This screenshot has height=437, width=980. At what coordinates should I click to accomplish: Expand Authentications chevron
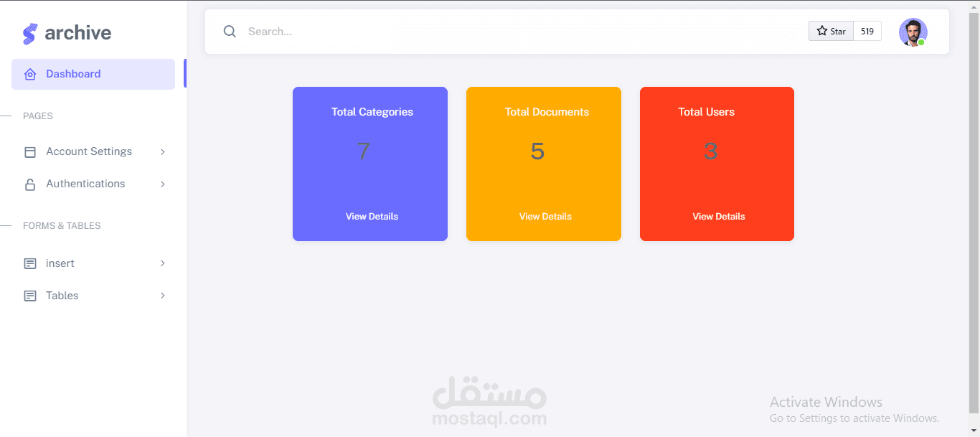coord(163,184)
